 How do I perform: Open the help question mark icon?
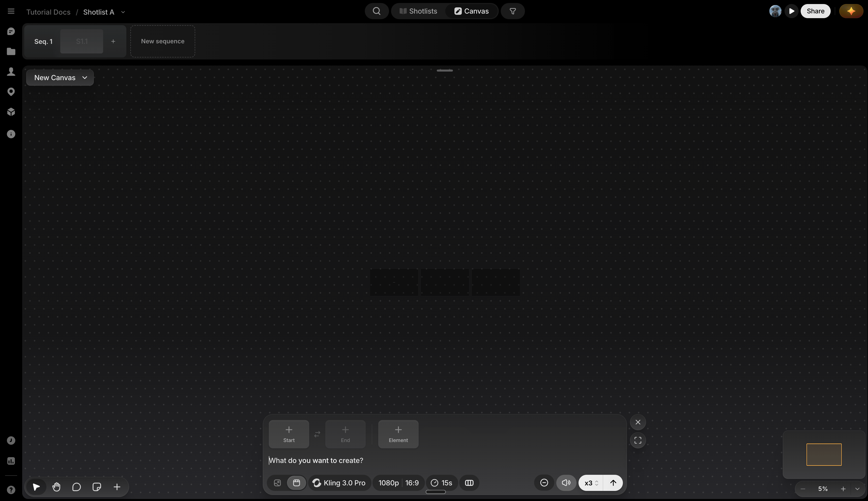[x=11, y=490]
